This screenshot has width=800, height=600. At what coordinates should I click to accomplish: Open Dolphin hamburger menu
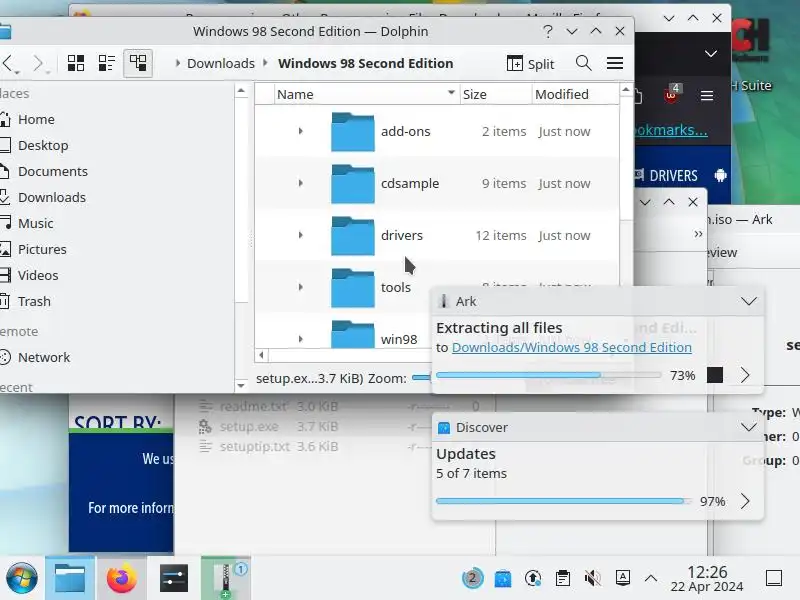pyautogui.click(x=615, y=63)
